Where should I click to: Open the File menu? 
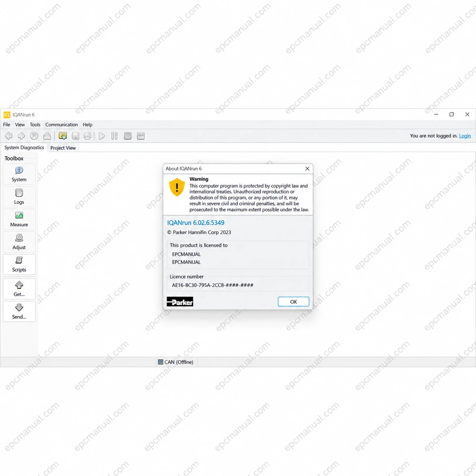(7, 125)
